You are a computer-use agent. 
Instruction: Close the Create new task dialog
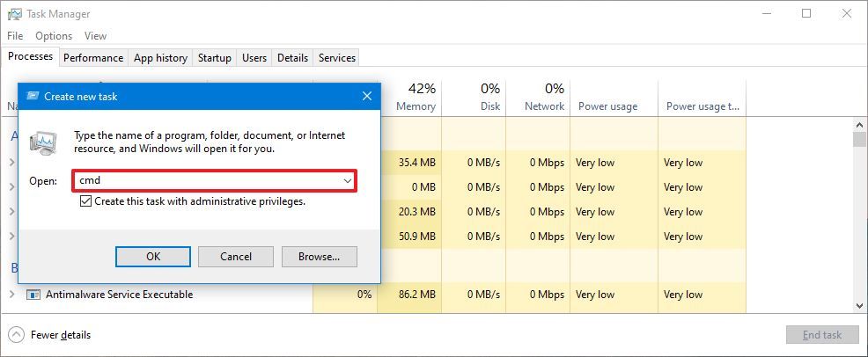[367, 97]
